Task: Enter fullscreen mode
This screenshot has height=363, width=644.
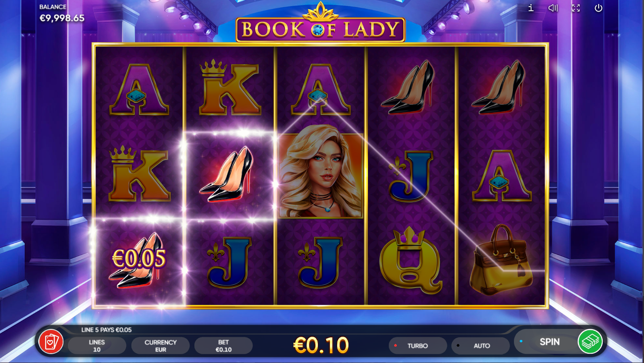Action: [576, 8]
